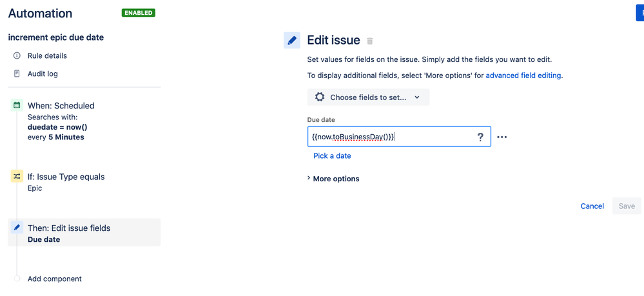Open the Choose fields to set dropdown
Image resolution: width=644 pixels, height=296 pixels.
point(368,97)
